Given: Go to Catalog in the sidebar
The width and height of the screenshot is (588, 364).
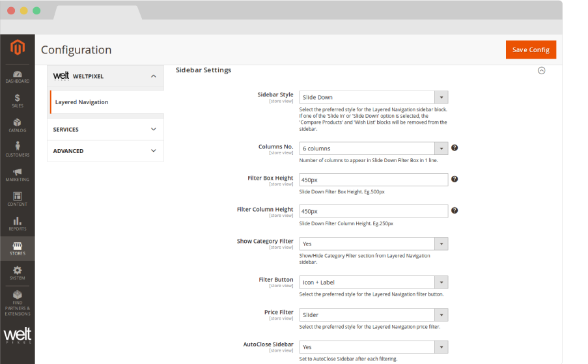Looking at the screenshot, I should tap(18, 125).
